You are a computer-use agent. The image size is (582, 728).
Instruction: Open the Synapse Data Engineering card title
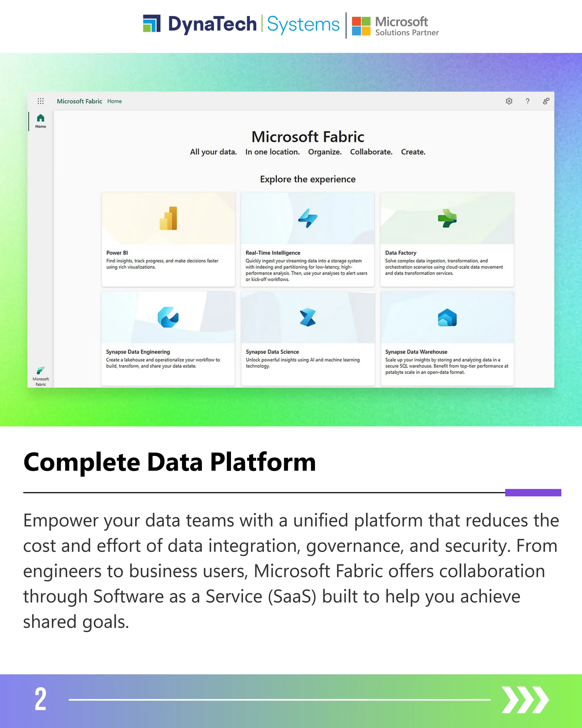(138, 351)
